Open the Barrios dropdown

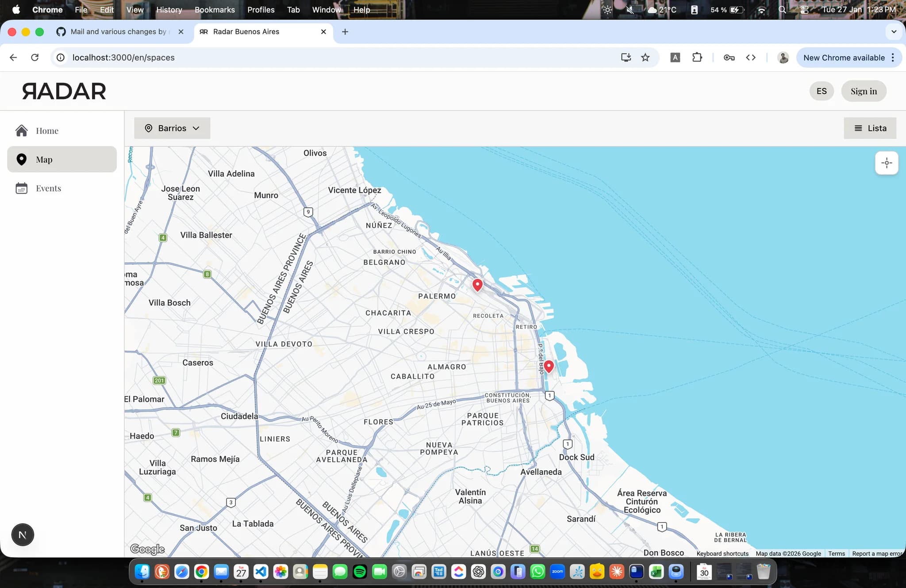coord(172,128)
